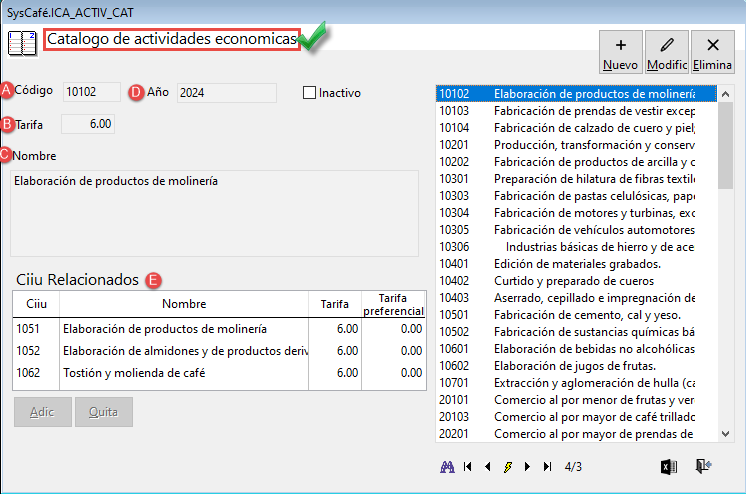This screenshot has height=494, width=746.
Task: Click the Nombre text area
Action: (214, 213)
